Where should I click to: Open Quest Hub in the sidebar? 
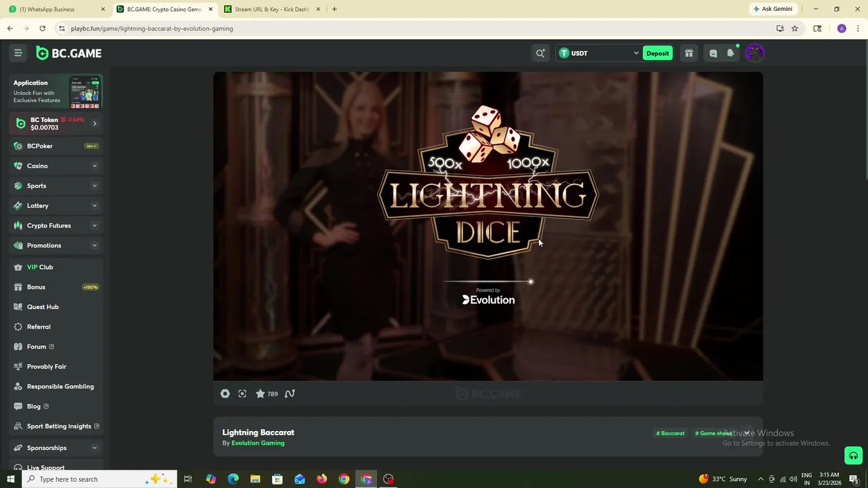tap(56, 307)
